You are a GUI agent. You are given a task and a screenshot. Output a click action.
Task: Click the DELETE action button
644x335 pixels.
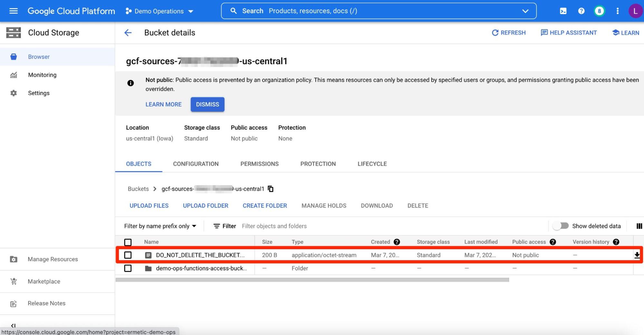coord(418,206)
